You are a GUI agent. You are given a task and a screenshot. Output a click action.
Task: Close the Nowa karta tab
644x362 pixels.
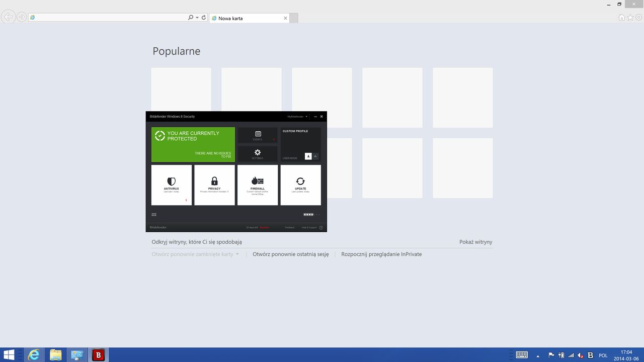point(285,18)
